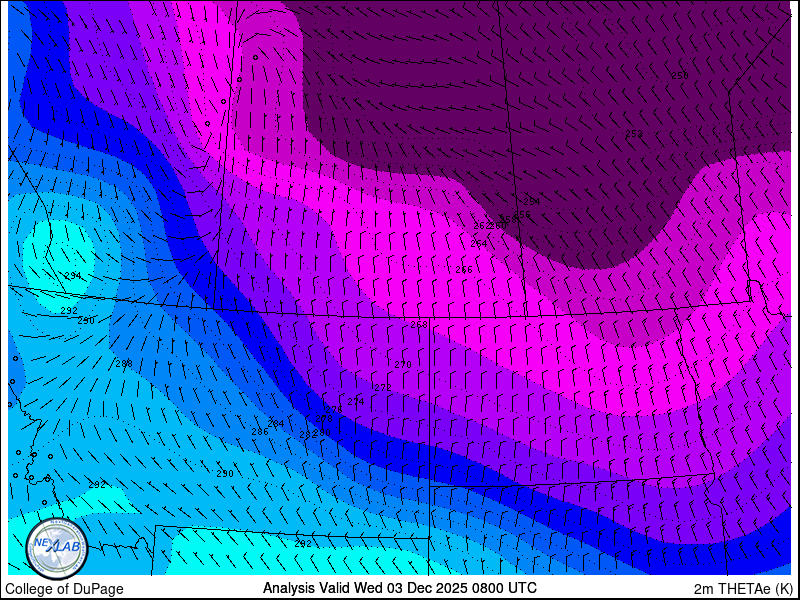The image size is (800, 600).
Task: Select the 286 contour label
Action: click(x=260, y=432)
